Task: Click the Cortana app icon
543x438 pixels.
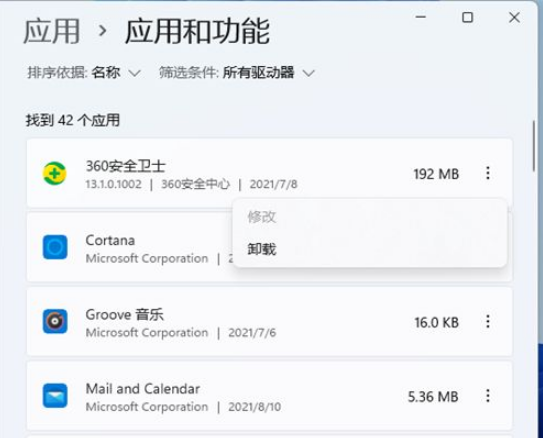Action: [x=55, y=247]
